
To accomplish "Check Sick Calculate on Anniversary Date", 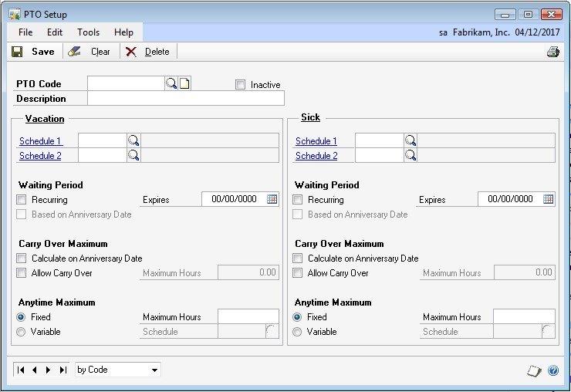I will (298, 259).
